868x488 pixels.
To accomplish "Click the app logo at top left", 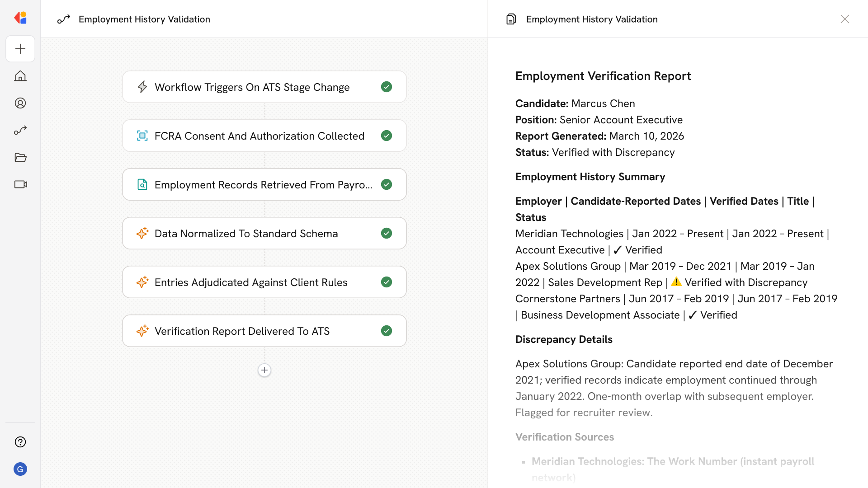I will pos(20,18).
